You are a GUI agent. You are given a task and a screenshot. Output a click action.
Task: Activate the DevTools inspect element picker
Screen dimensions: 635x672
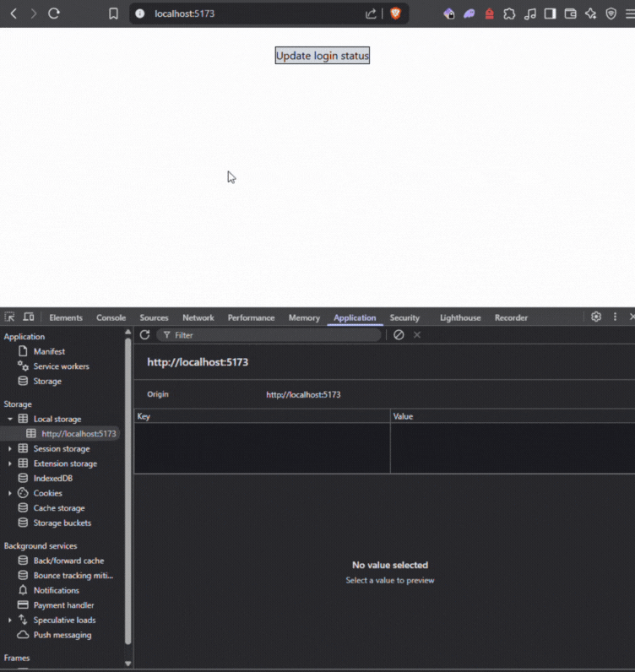click(x=9, y=317)
